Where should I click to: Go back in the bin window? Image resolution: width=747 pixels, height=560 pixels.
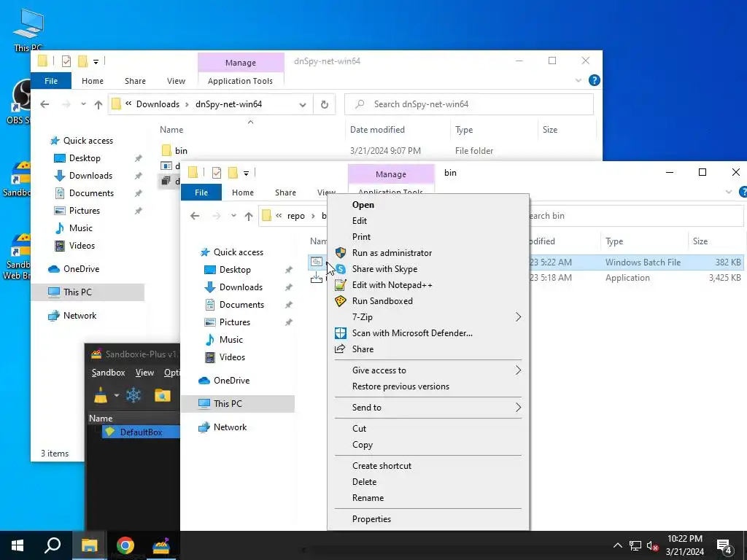tap(195, 216)
